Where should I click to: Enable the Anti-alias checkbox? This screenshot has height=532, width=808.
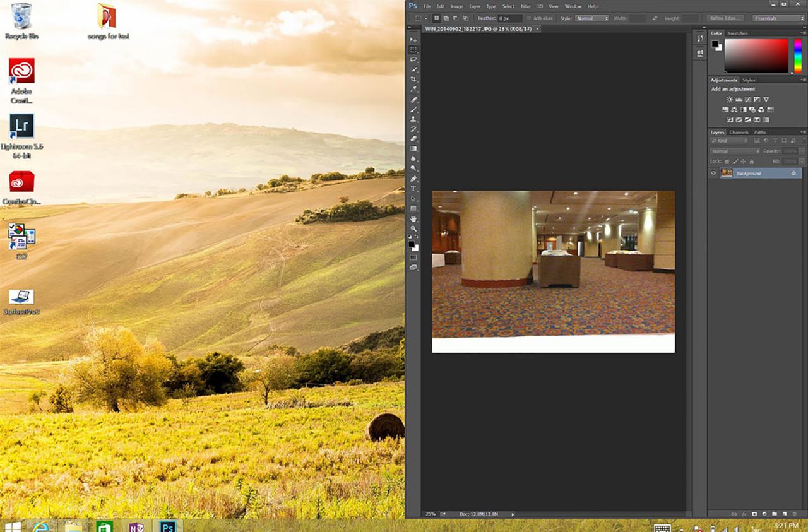click(529, 18)
